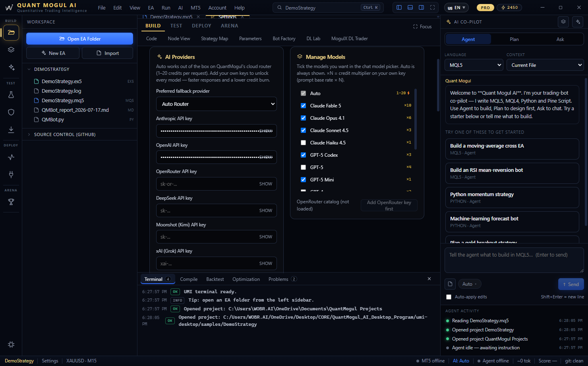Click the 2450 credits lightning badge

510,8
